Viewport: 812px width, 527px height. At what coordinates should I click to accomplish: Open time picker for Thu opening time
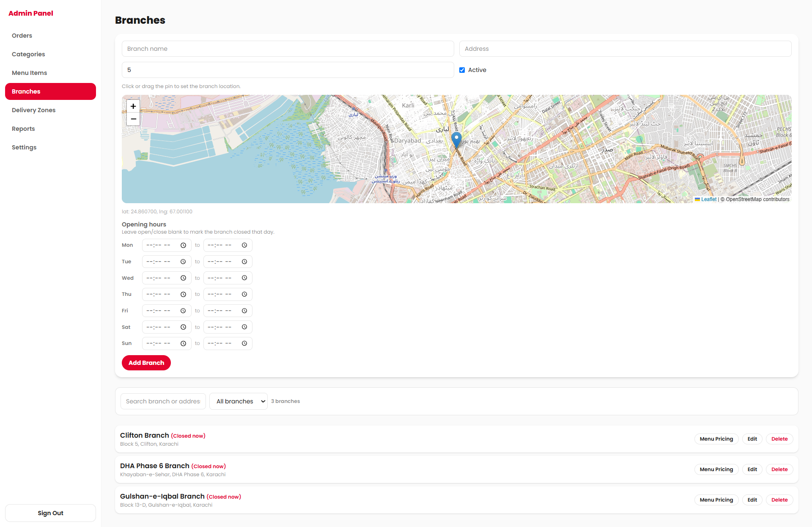tap(183, 295)
